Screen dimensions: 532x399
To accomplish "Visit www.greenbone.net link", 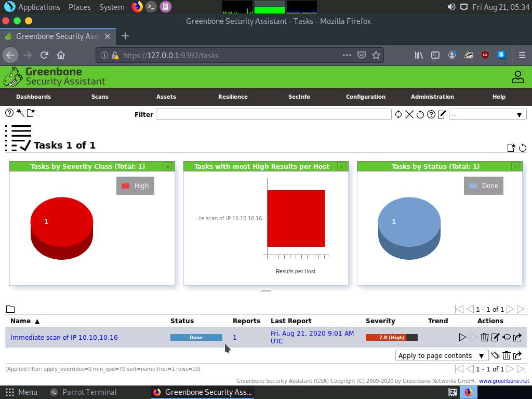I will pyautogui.click(x=504, y=381).
